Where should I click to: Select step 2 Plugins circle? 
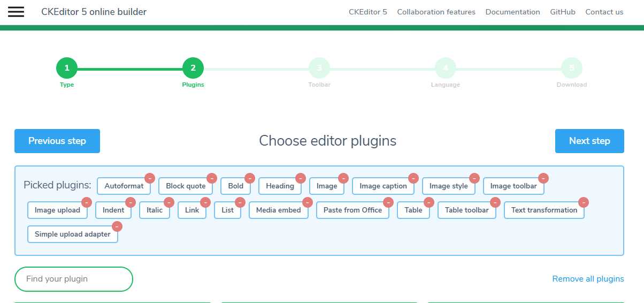(x=193, y=68)
